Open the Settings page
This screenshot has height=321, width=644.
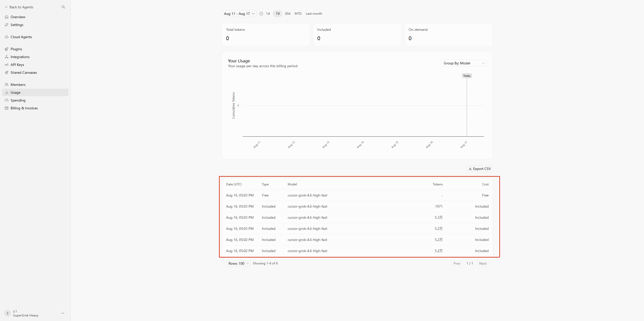(35, 25)
